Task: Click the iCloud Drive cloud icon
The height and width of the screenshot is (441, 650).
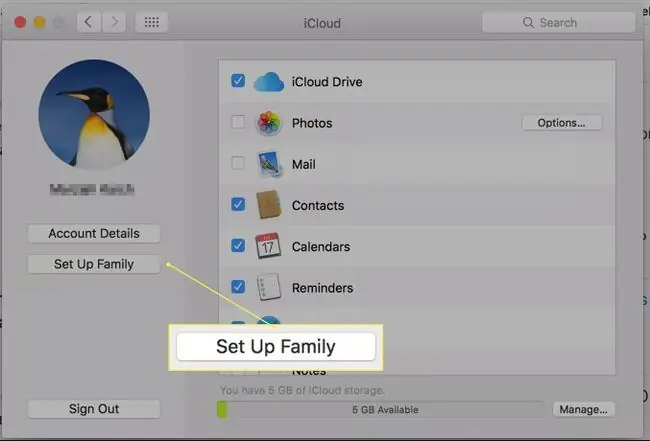Action: tap(269, 82)
